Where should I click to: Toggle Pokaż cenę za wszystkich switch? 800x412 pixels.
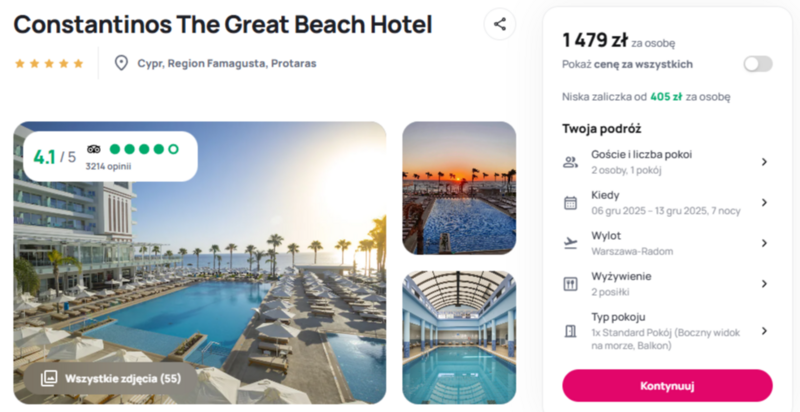tap(758, 64)
